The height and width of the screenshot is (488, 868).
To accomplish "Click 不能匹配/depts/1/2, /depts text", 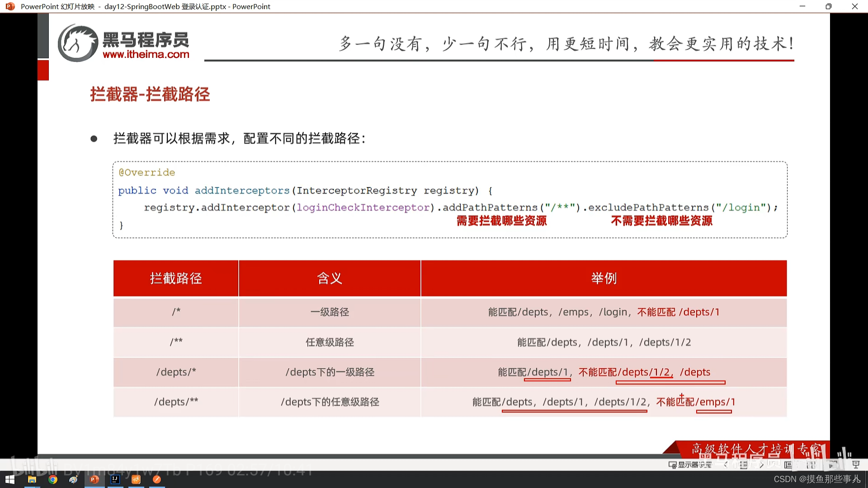I will (x=644, y=372).
